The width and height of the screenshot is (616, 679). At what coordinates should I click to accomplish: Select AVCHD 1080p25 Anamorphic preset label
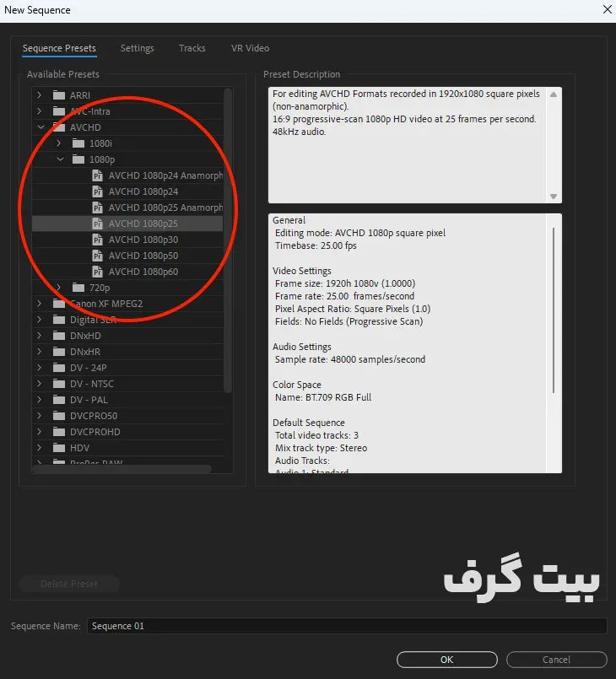click(x=165, y=207)
